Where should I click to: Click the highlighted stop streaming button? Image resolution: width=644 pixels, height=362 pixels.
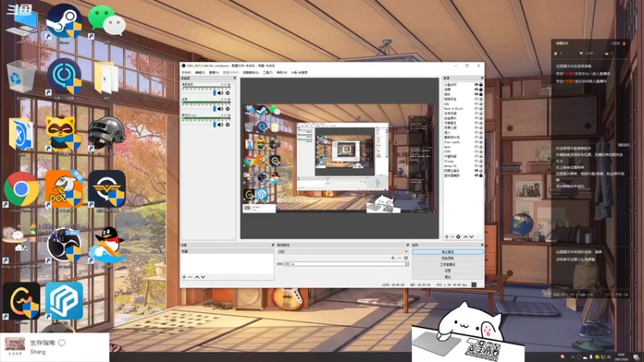[448, 252]
